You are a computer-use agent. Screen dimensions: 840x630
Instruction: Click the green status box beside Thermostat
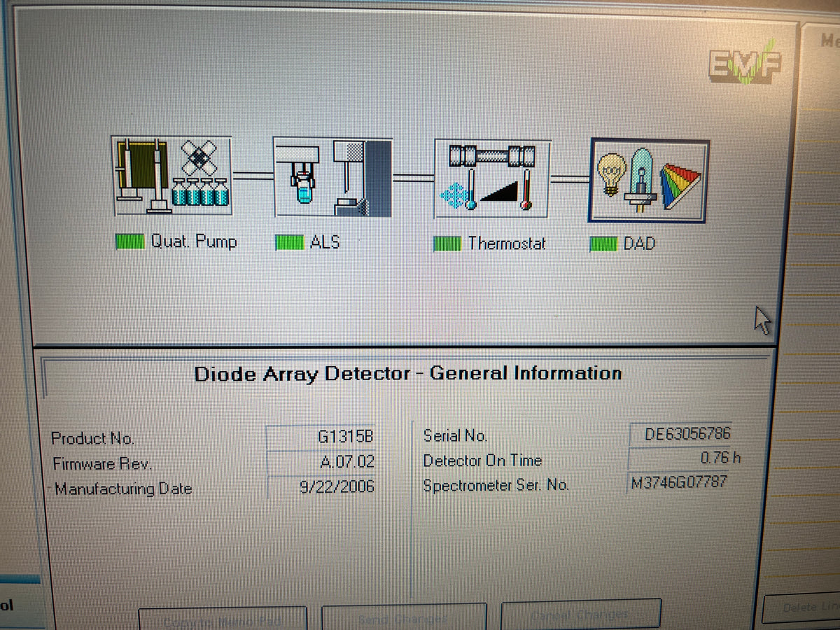[447, 243]
